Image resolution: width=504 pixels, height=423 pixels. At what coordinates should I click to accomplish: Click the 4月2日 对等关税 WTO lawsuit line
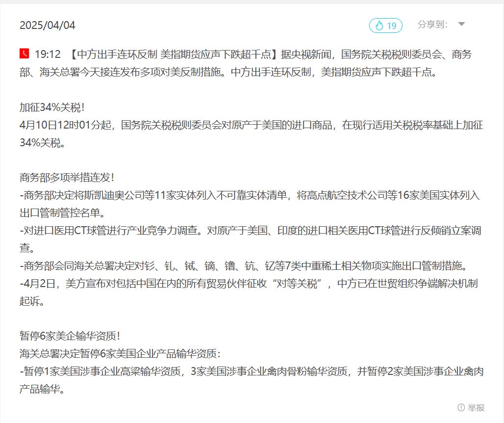(249, 292)
